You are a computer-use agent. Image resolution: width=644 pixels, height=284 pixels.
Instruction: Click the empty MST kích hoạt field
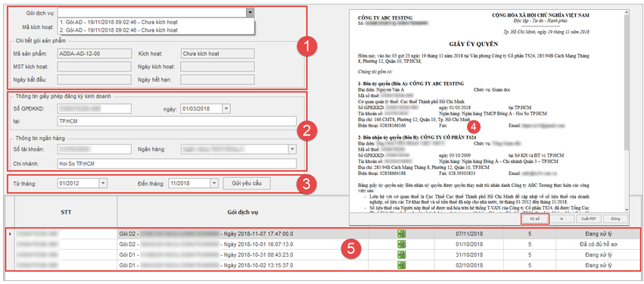point(94,66)
